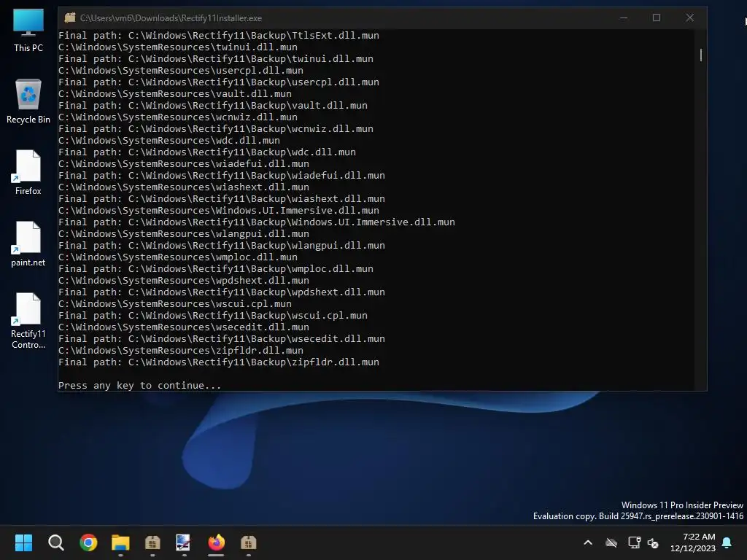Image resolution: width=747 pixels, height=560 pixels.
Task: Click the Backup\TtlsExt.dll.mun line
Action: pos(219,35)
